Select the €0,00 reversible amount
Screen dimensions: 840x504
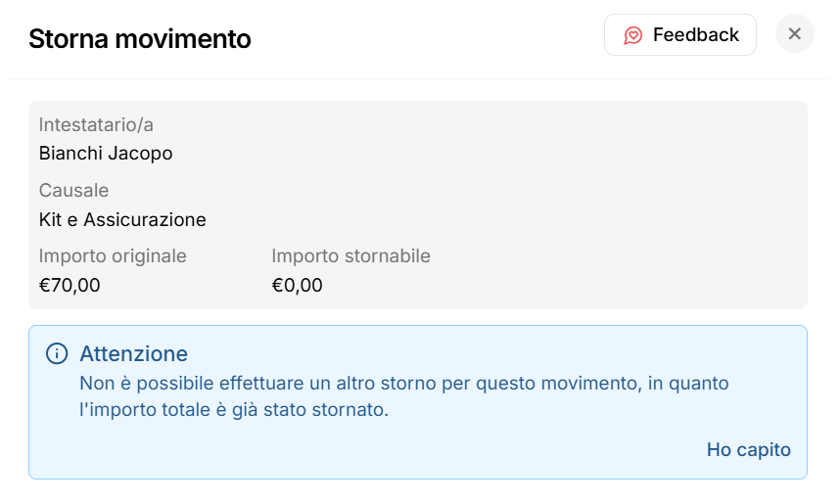click(x=297, y=286)
